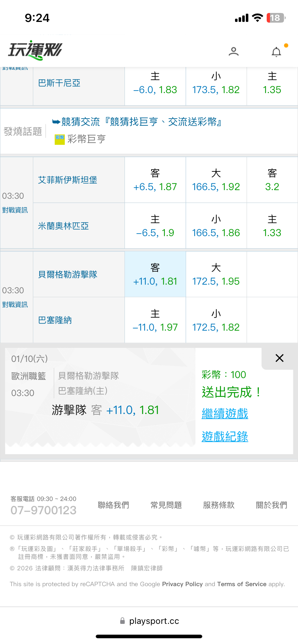Close the bet confirmation slip
The height and width of the screenshot is (644, 298).
279,358
